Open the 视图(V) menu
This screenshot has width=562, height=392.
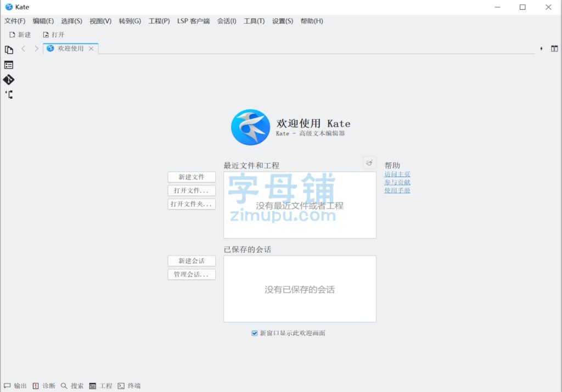click(100, 21)
